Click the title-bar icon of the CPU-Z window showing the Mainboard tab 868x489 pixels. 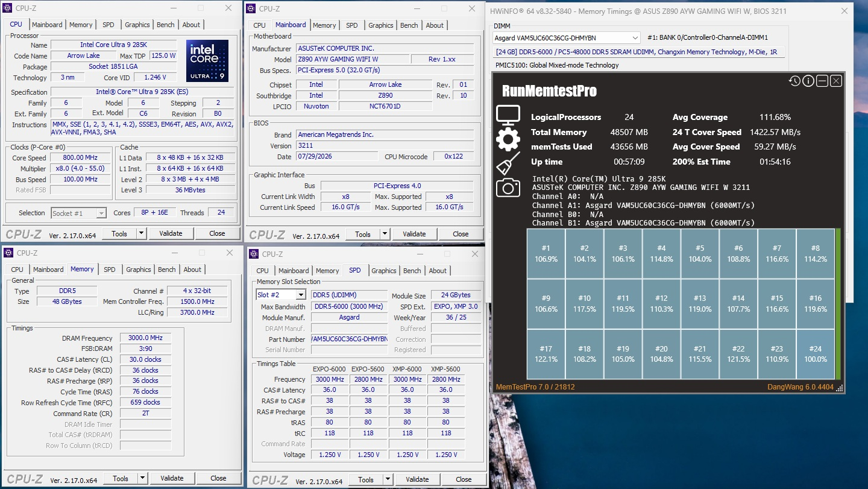point(251,8)
